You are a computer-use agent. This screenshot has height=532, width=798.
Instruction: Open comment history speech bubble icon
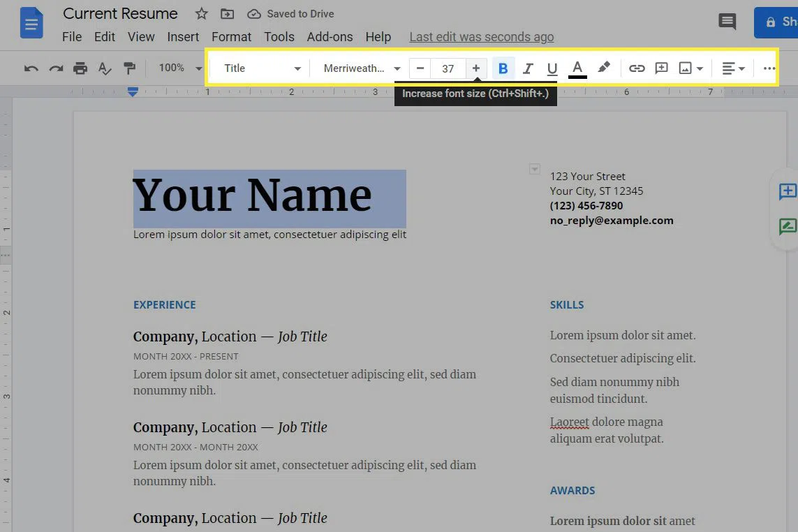point(727,22)
